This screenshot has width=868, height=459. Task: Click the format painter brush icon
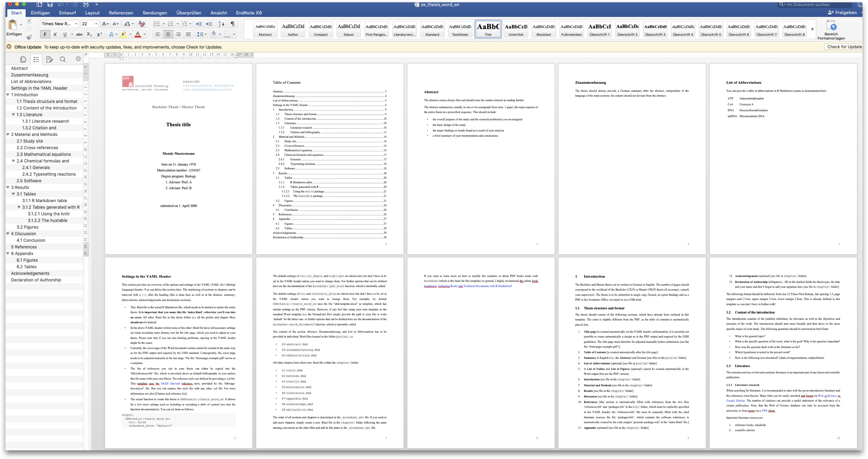tap(29, 37)
